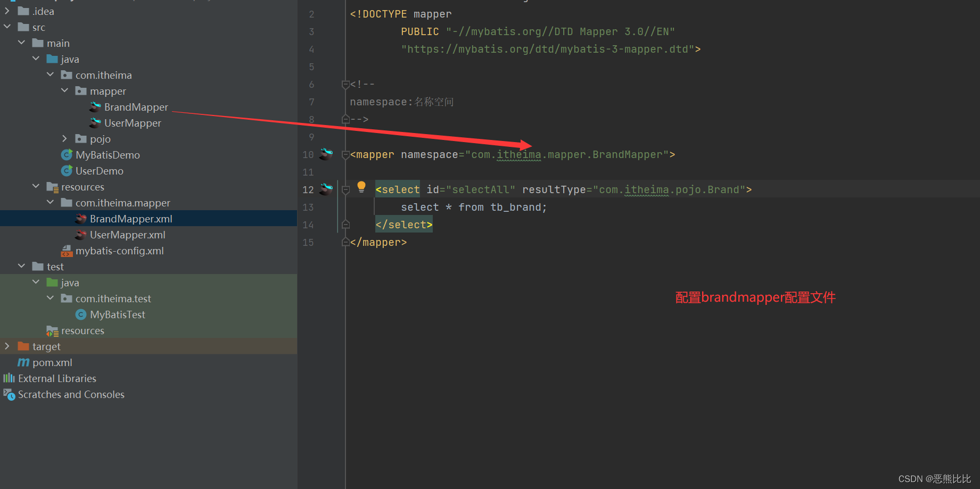Click the namespace attribute value on line 10

tap(567, 155)
